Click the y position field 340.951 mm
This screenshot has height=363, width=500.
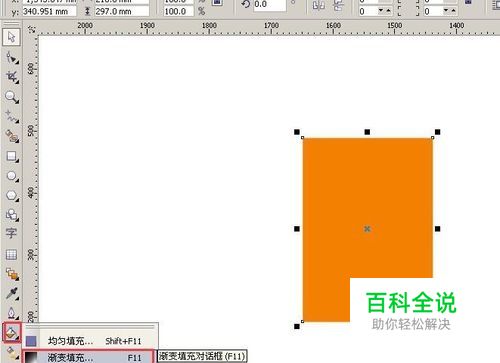(x=49, y=11)
